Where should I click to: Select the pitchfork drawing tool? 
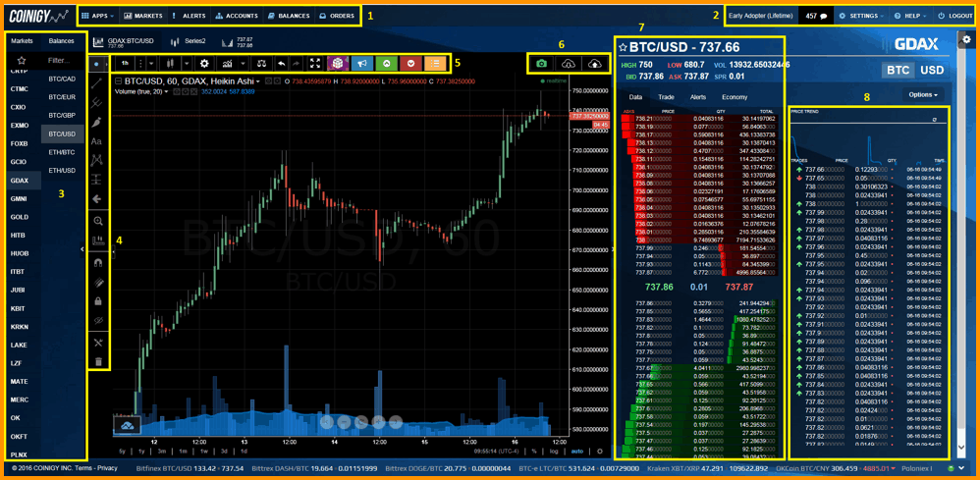[96, 102]
